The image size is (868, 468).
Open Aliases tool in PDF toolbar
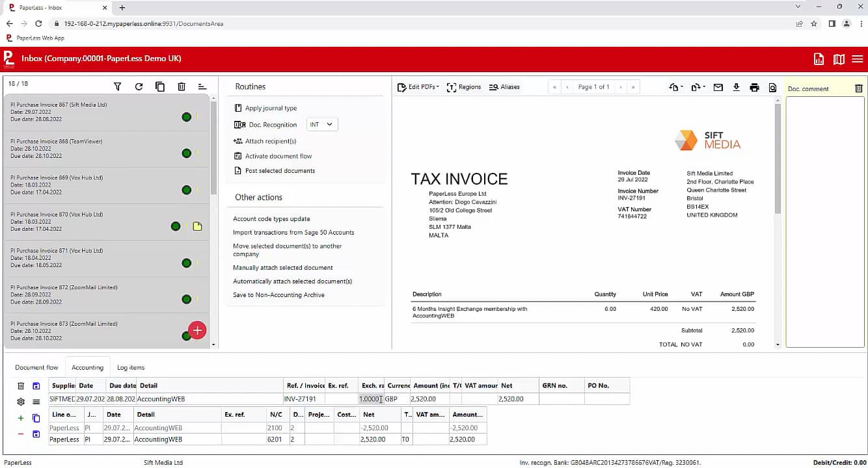point(504,87)
